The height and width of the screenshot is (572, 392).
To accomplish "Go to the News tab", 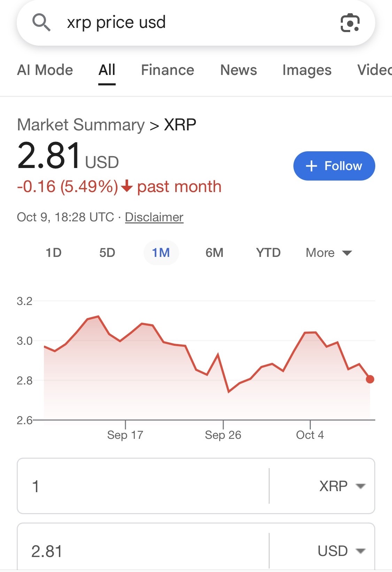I will pos(239,70).
